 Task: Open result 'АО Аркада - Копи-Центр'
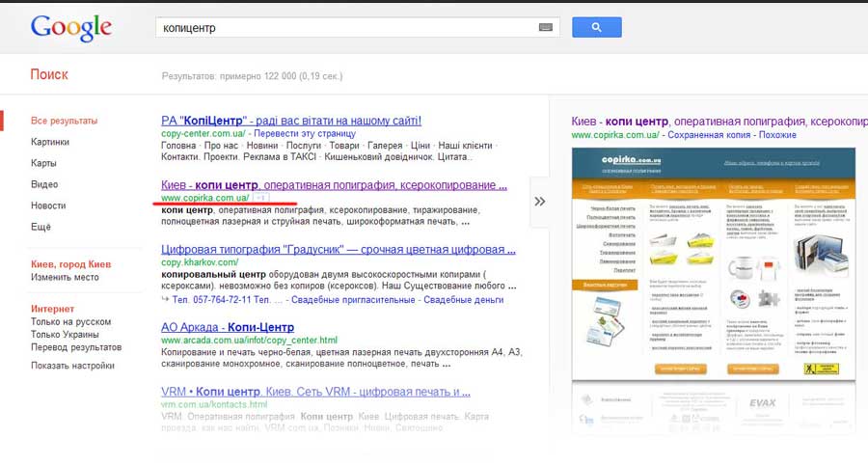[228, 327]
